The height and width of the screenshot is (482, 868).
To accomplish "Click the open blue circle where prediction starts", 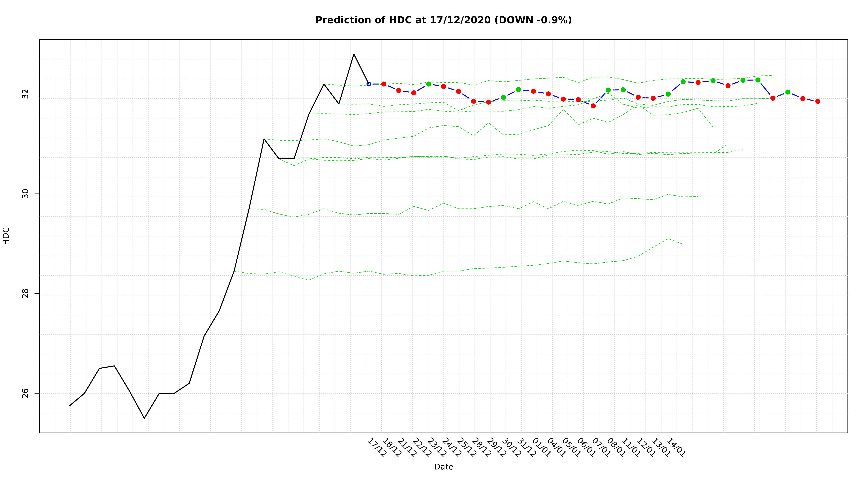I will [369, 84].
